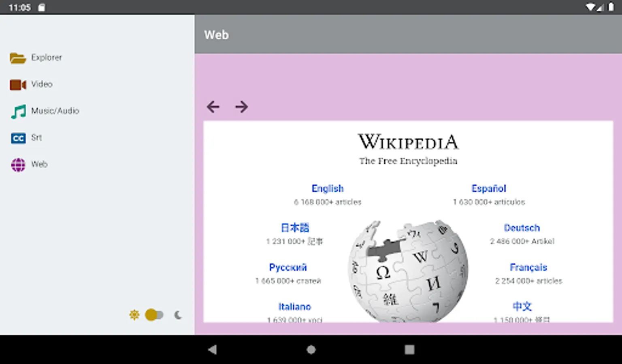This screenshot has height=364, width=622.
Task: Click the WIKIPEDIA title heading
Action: pos(408,142)
